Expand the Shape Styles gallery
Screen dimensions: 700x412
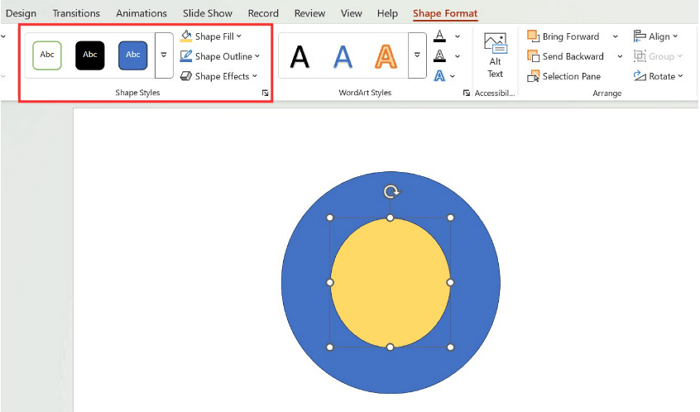(164, 56)
